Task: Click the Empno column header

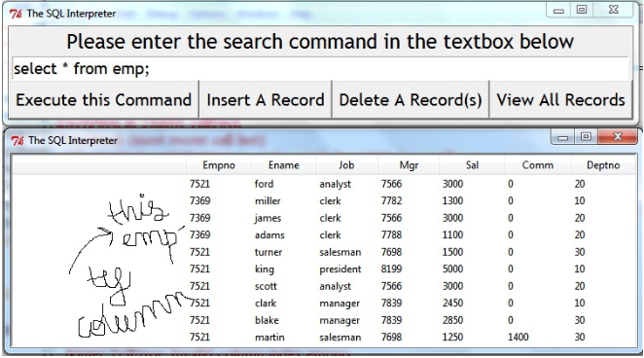Action: coord(219,165)
